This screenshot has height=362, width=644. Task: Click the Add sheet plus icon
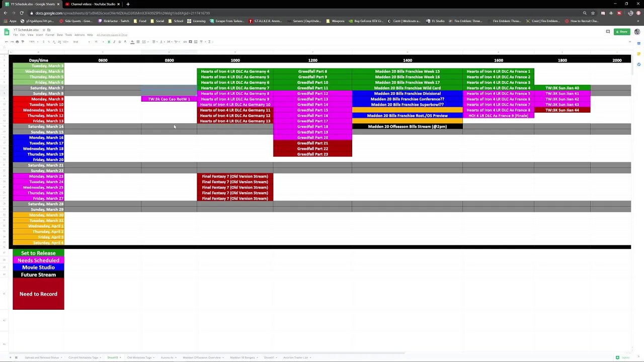point(11,357)
